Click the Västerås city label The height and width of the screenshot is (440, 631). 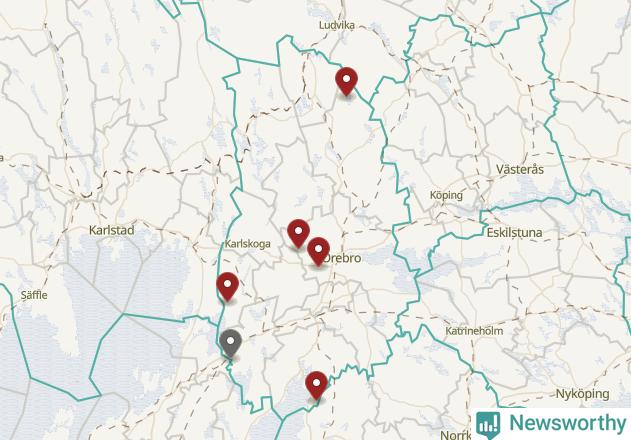(x=520, y=169)
